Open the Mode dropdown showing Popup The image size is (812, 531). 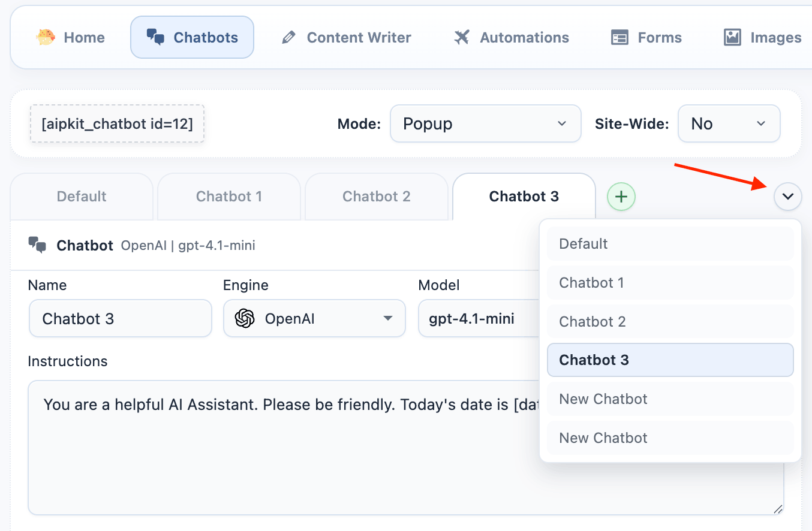pyautogui.click(x=485, y=124)
